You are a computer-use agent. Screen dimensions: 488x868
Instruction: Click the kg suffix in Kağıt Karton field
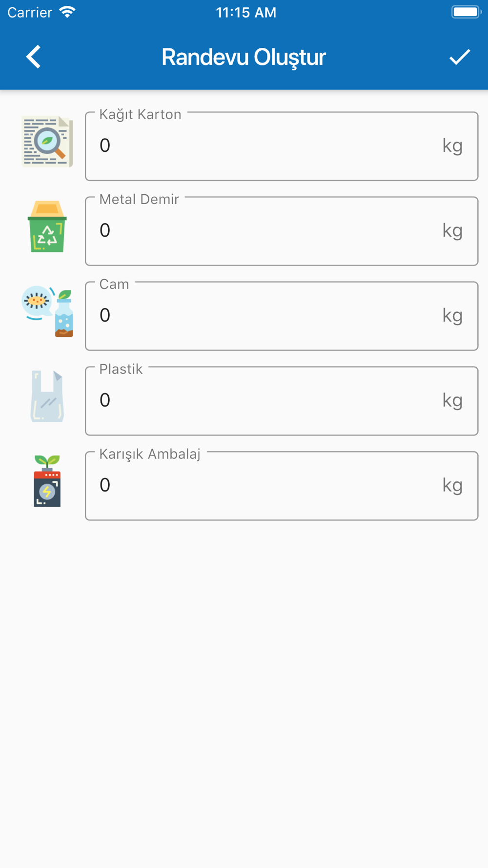click(x=452, y=145)
